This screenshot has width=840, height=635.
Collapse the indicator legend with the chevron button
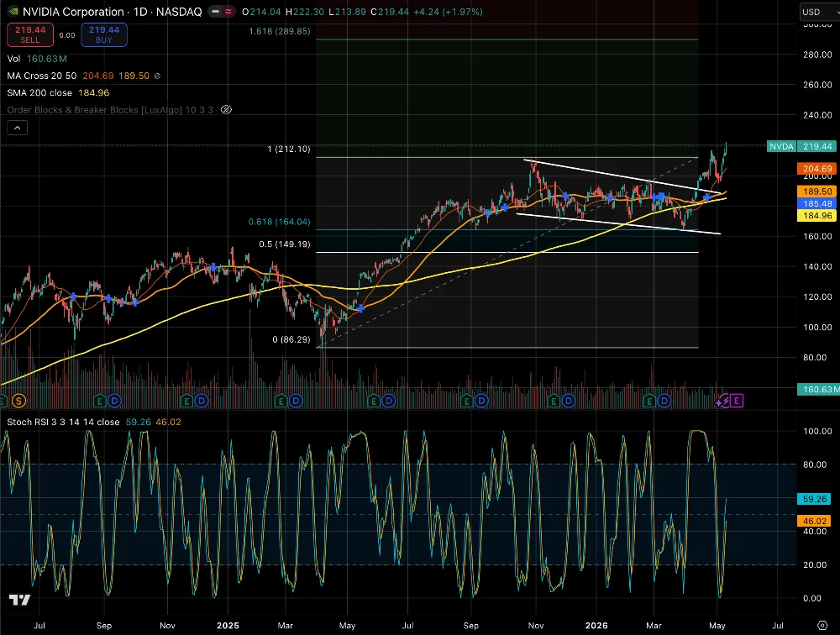click(17, 128)
